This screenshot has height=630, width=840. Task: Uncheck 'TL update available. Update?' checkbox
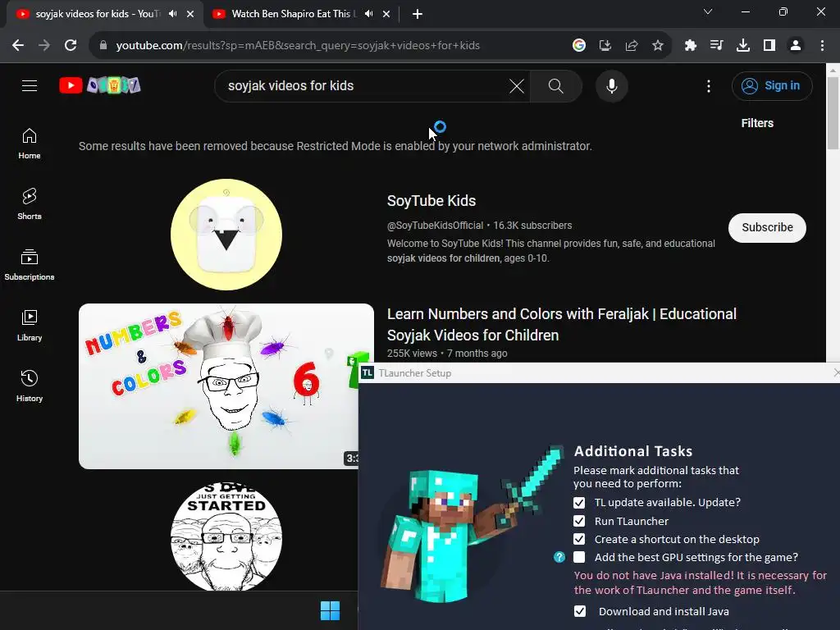click(579, 503)
